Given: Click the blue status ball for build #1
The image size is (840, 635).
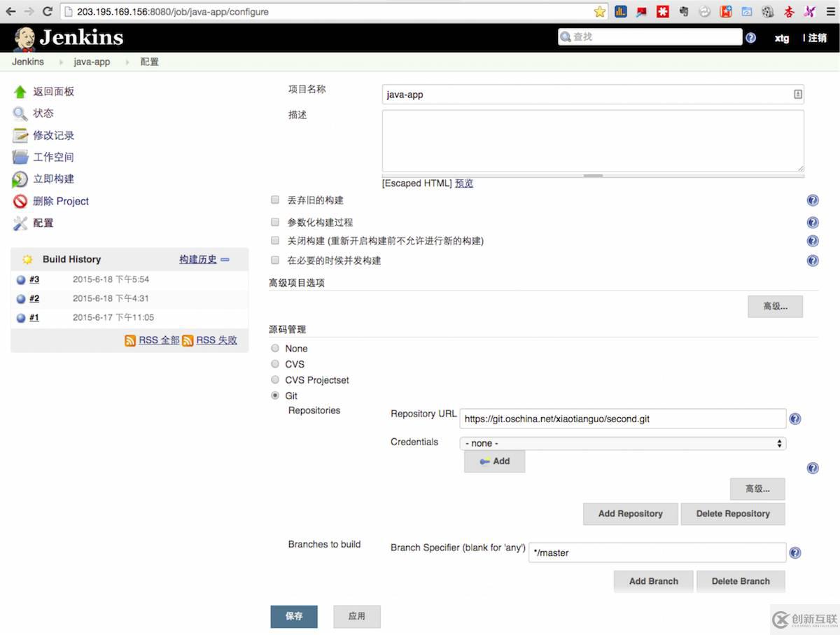Looking at the screenshot, I should pos(21,318).
